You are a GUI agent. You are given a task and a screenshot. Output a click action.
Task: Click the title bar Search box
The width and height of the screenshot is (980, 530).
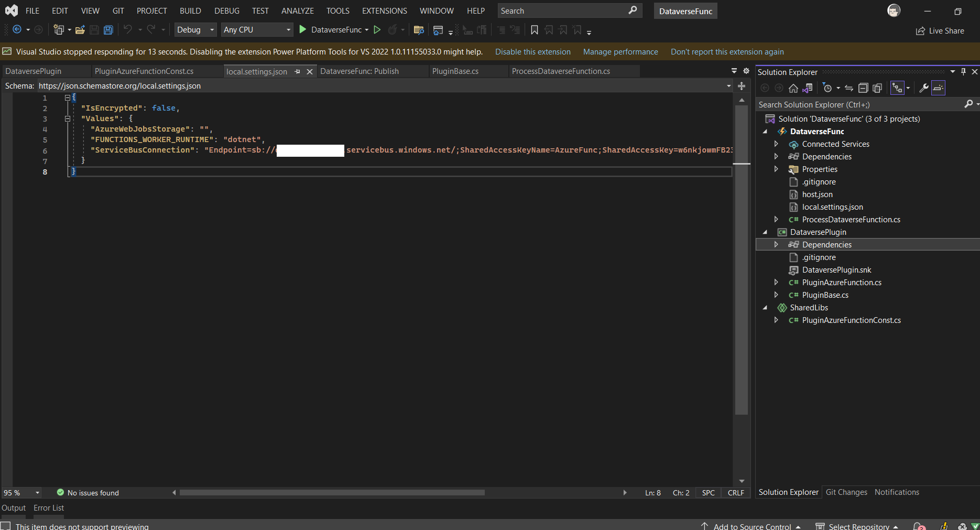[570, 10]
